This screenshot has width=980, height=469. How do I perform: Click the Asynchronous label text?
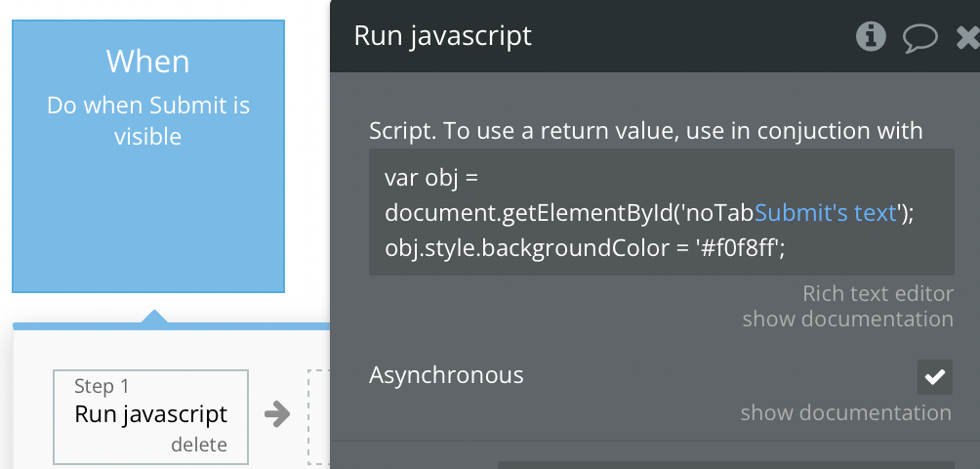coord(446,374)
